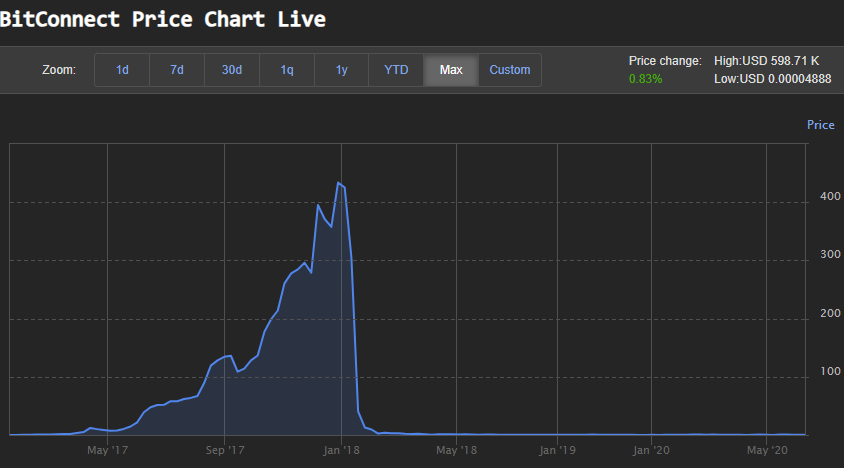The width and height of the screenshot is (844, 468).
Task: Click the Jan '19 x-axis label
Action: [x=557, y=451]
